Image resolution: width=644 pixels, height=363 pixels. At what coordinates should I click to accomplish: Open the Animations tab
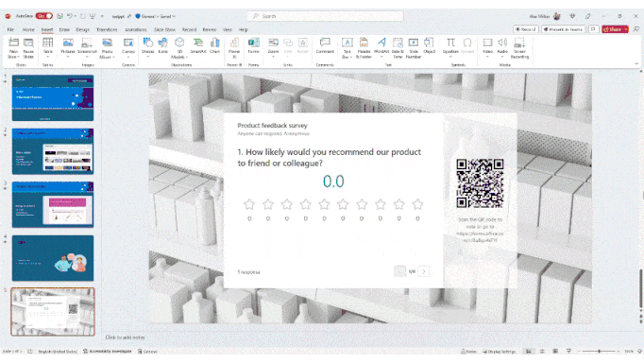(136, 29)
